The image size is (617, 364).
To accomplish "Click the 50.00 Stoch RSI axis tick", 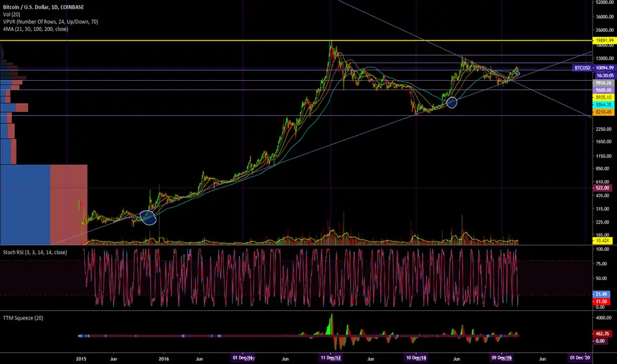I will 602,278.
